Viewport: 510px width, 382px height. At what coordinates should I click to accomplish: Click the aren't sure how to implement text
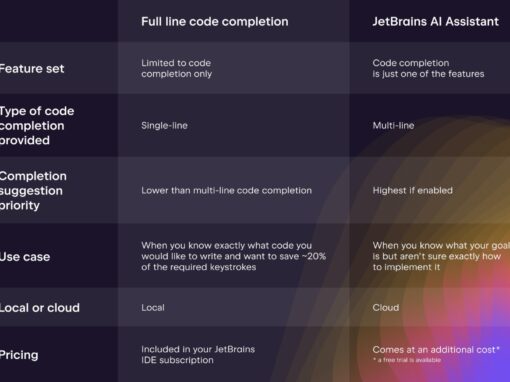tap(441, 256)
